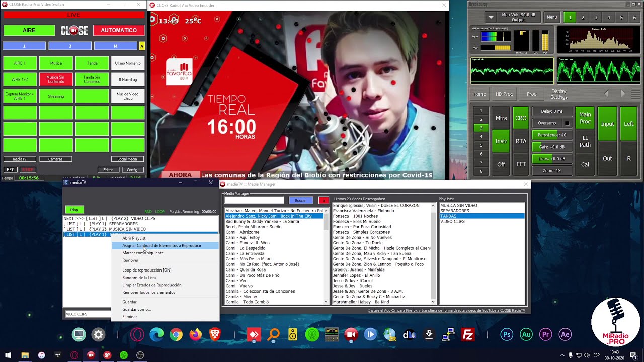Open the red camera recorder icon in dock
This screenshot has height=362, width=644.
[351, 334]
